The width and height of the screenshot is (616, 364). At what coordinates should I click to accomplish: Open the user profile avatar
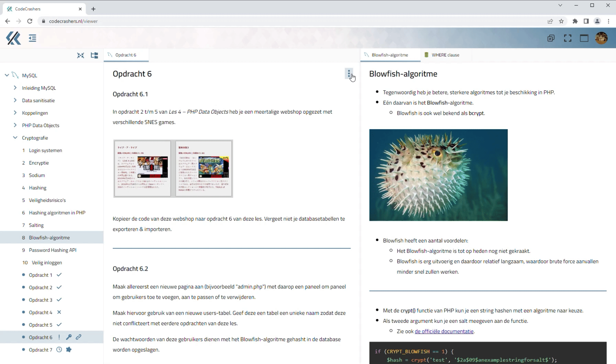pyautogui.click(x=601, y=38)
